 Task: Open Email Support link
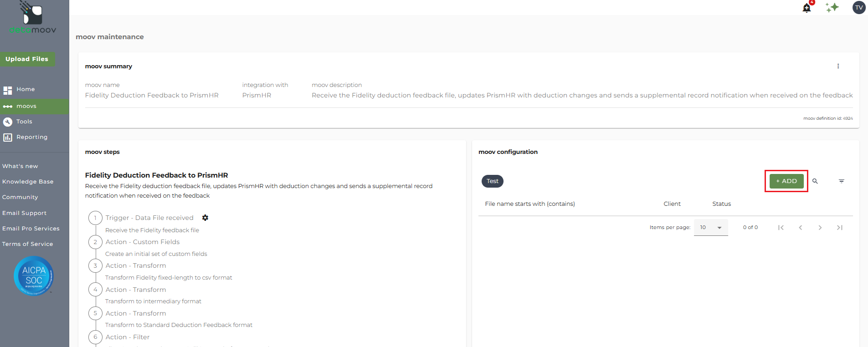(x=24, y=213)
